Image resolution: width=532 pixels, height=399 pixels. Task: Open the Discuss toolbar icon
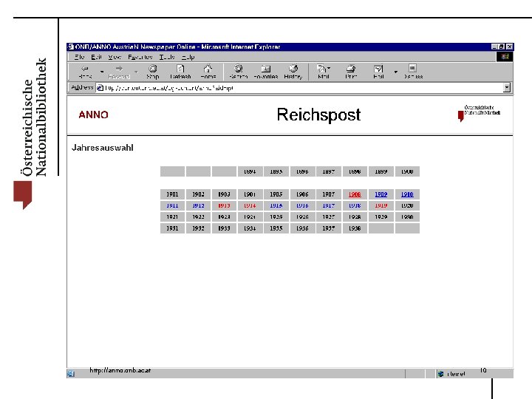pos(413,72)
